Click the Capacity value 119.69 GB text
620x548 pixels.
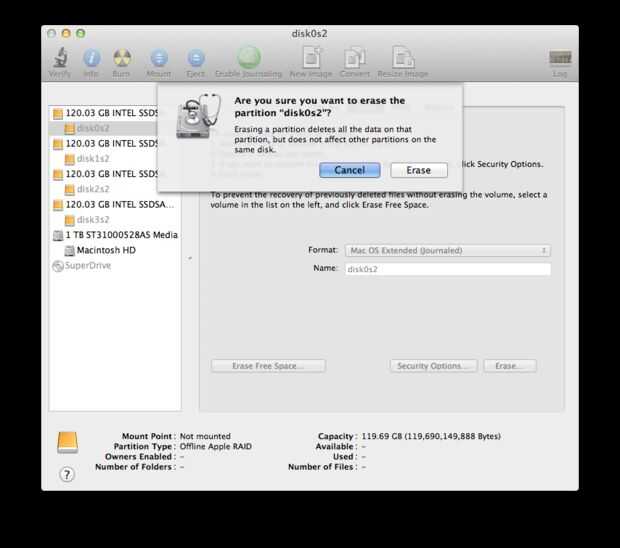pyautogui.click(x=431, y=436)
